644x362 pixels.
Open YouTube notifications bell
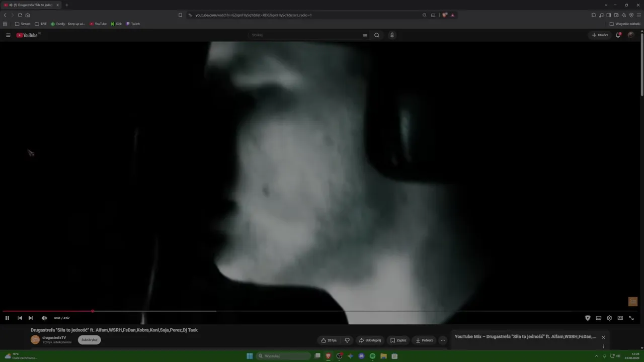coord(618,35)
